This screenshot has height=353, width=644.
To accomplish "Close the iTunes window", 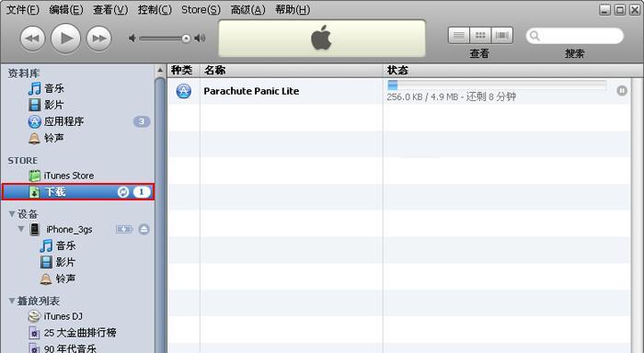I will pyautogui.click(x=635, y=9).
